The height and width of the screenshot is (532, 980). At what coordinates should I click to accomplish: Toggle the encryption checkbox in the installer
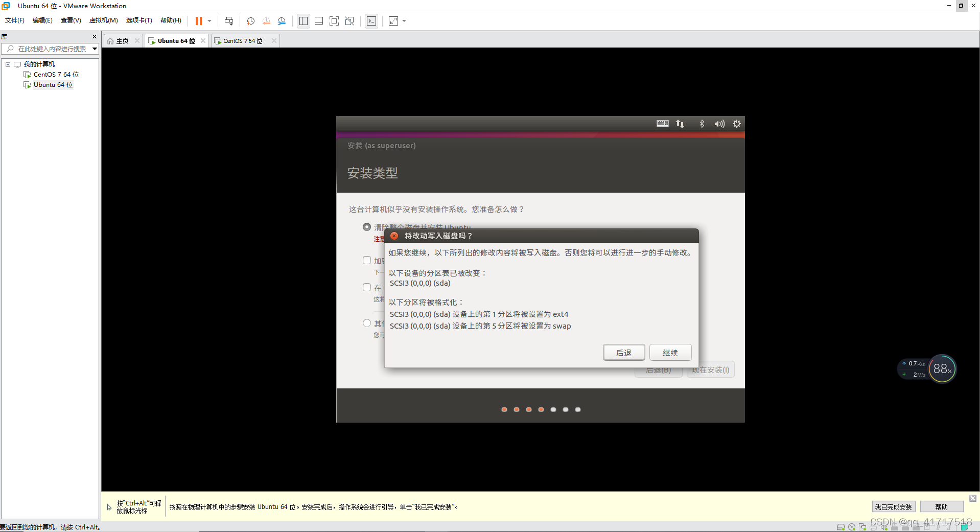(367, 260)
